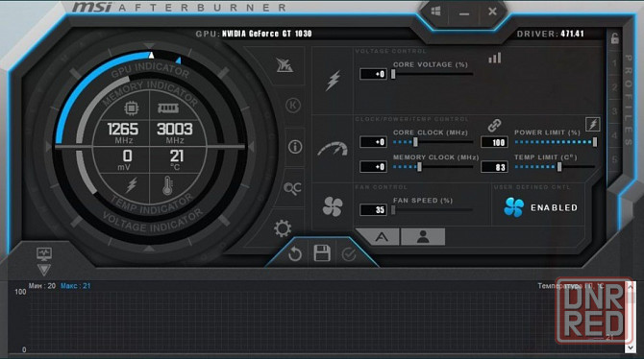
Task: Select profile slot 3
Action: pyautogui.click(x=614, y=111)
